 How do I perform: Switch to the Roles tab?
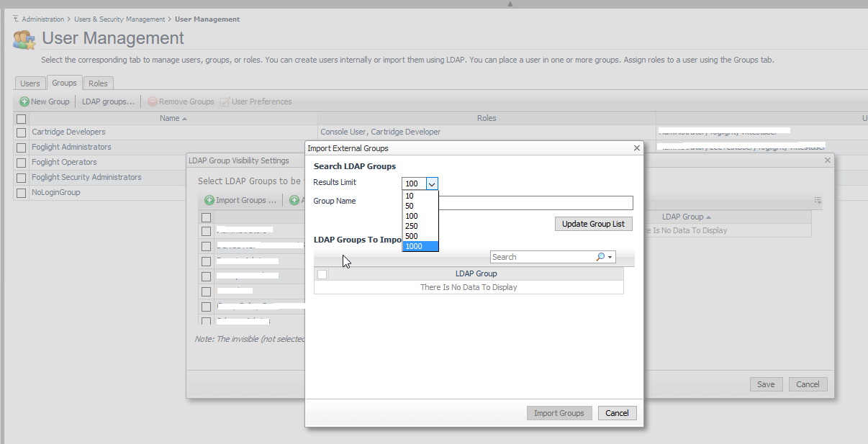(98, 83)
